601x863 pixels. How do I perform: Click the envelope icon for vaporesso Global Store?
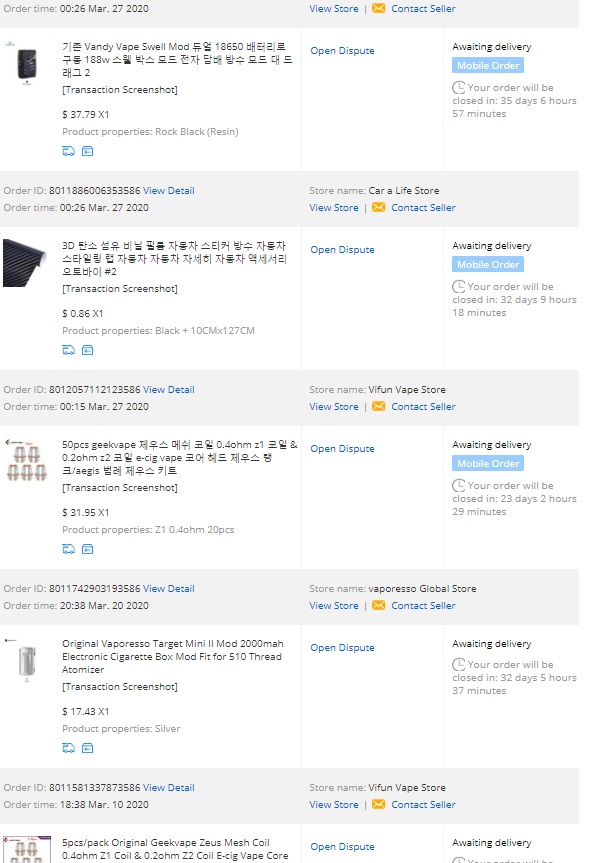378,606
